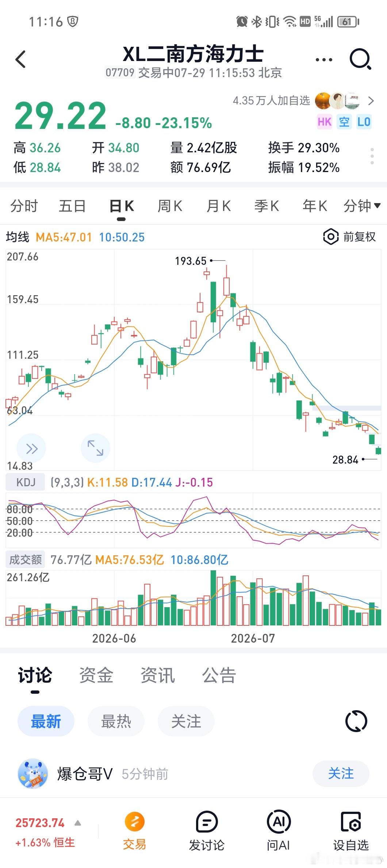Tap the current price 29.22
The width and height of the screenshot is (387, 868).
[x=61, y=116]
